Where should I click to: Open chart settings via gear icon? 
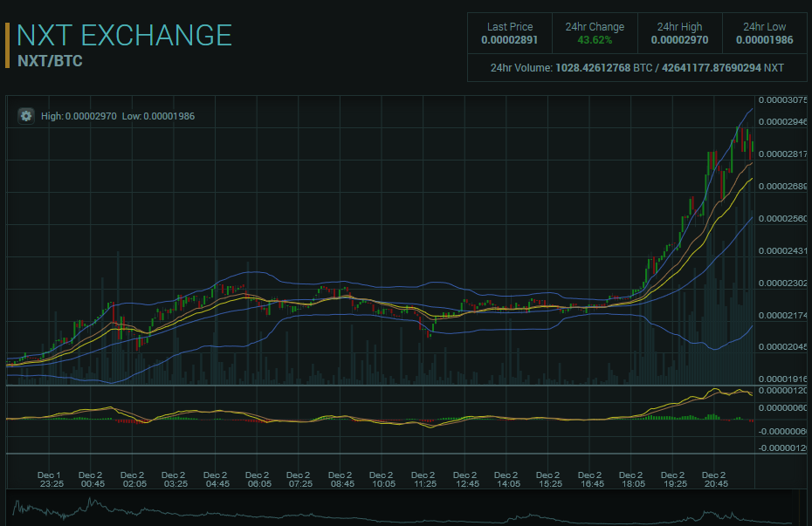point(26,116)
